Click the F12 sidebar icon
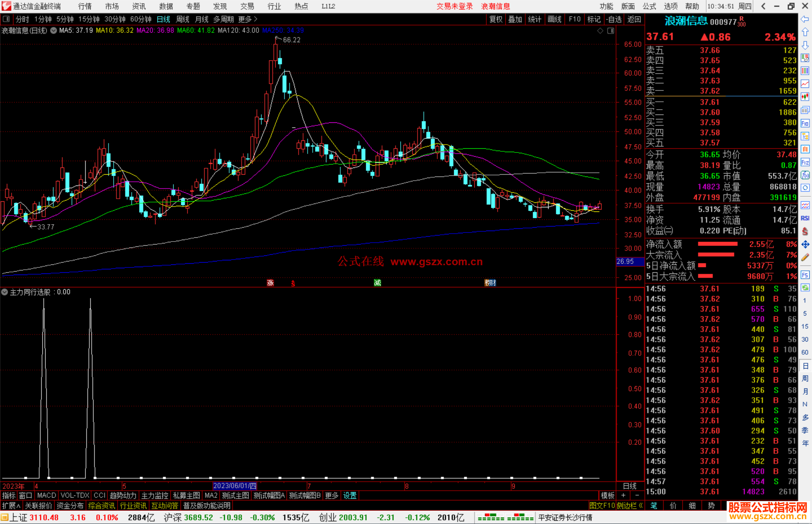The image size is (812, 524). [805, 162]
